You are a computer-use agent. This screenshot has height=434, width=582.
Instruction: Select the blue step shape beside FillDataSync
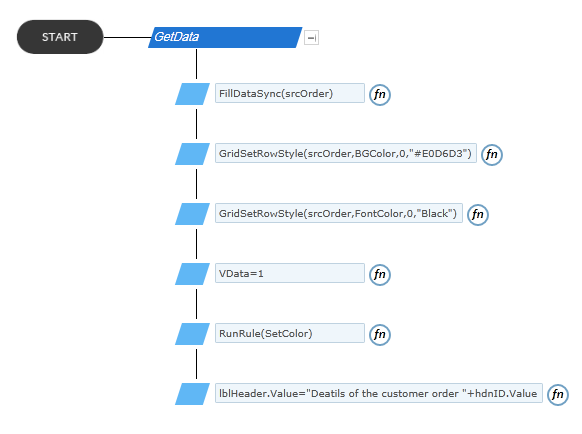(x=192, y=94)
